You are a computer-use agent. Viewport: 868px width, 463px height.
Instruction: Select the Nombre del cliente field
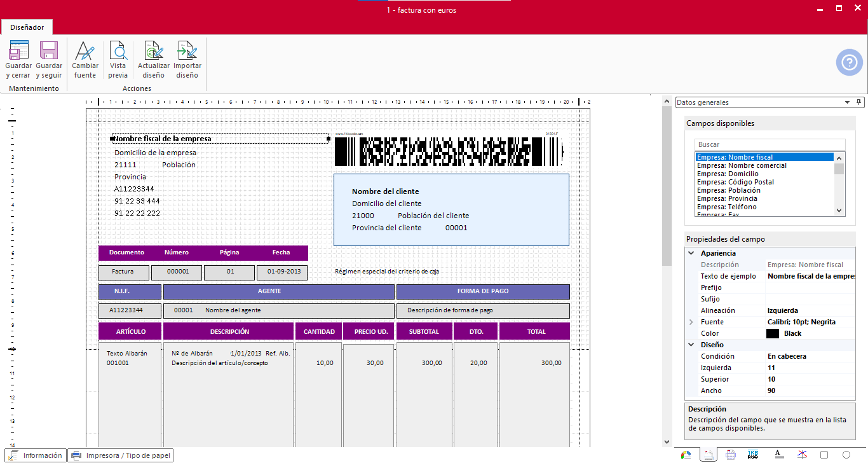385,191
